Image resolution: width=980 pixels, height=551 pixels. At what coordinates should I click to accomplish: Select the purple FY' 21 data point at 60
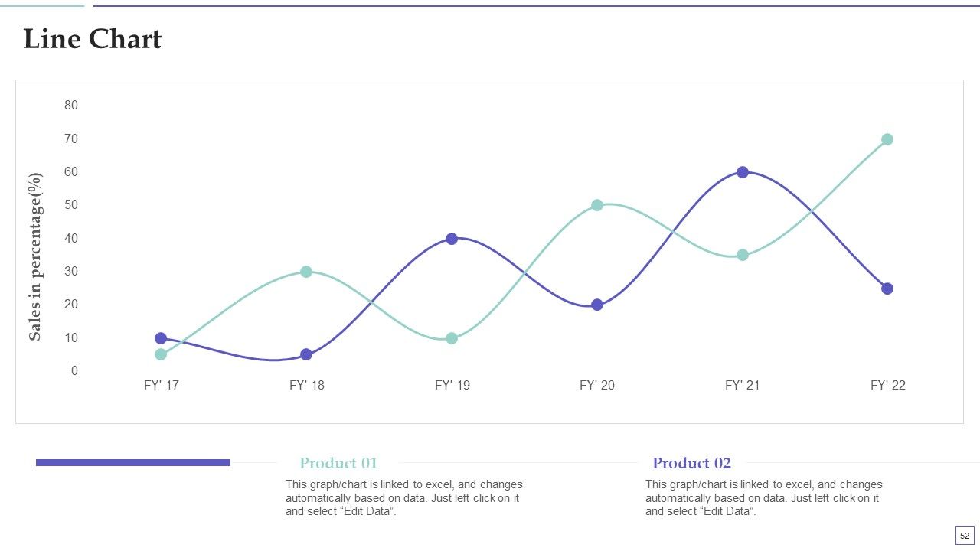(x=743, y=172)
